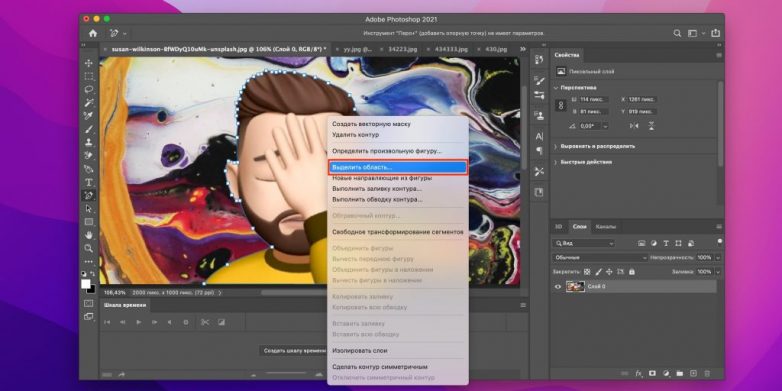Click the Flip vertical icon in Properties

point(651,126)
